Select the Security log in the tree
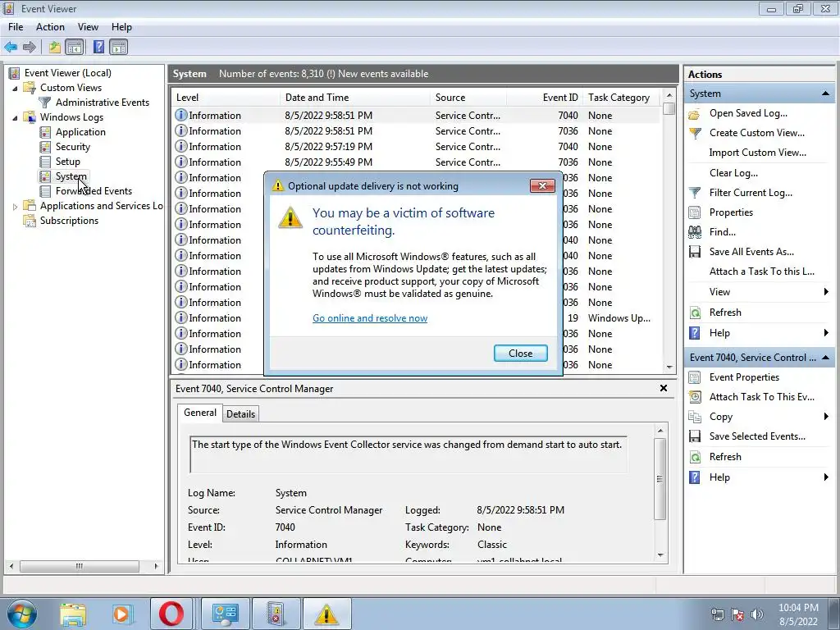 (x=73, y=147)
